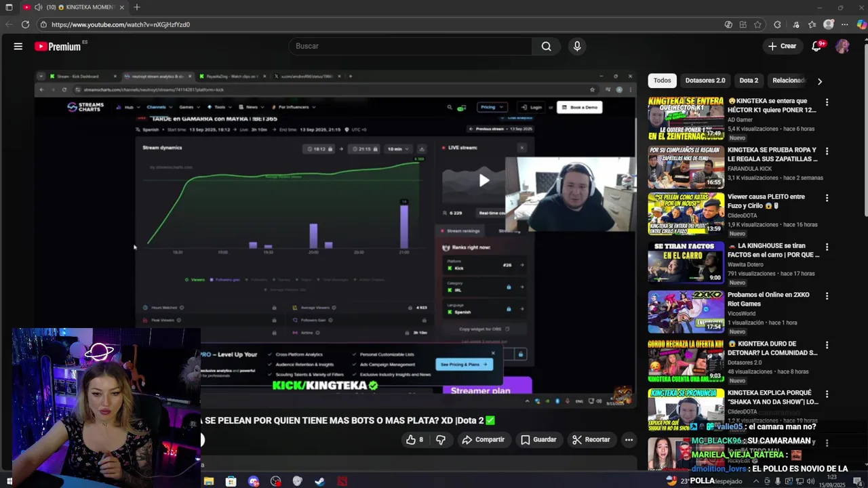Add this page to favorites star
Image resolution: width=868 pixels, height=488 pixels.
point(757,24)
